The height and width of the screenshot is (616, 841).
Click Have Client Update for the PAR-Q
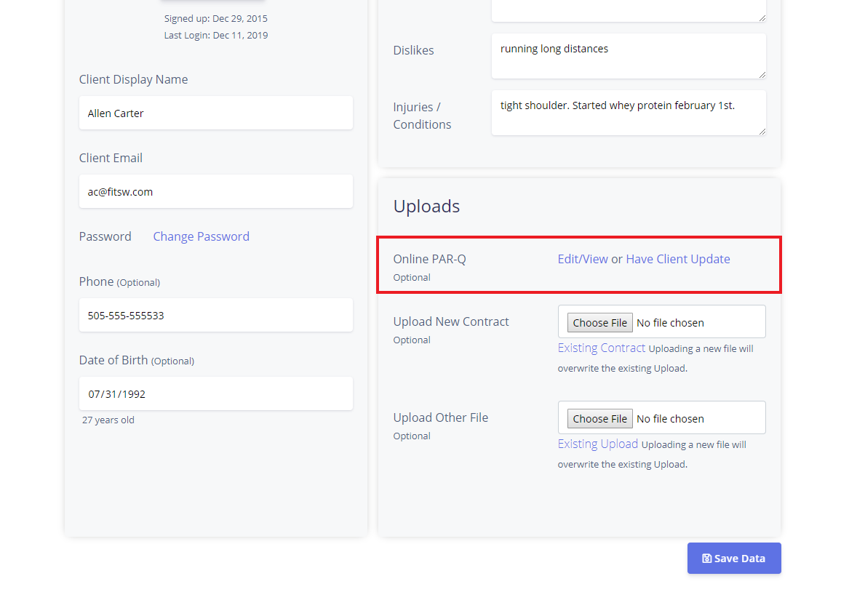click(677, 259)
